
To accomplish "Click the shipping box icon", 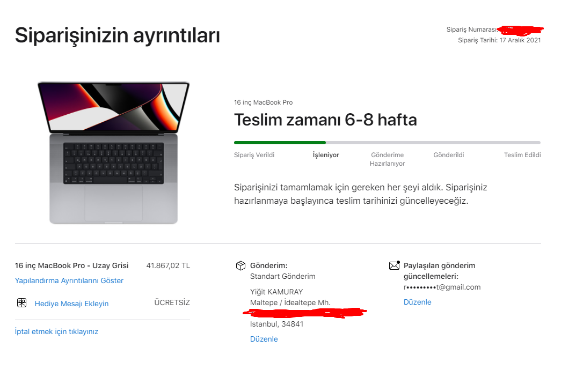I will point(240,266).
